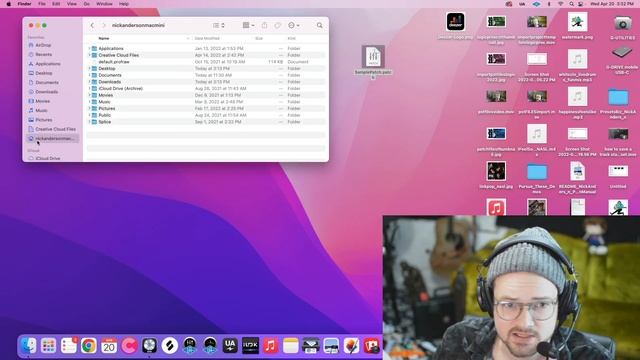Open the UA app in Dock

tap(230, 346)
